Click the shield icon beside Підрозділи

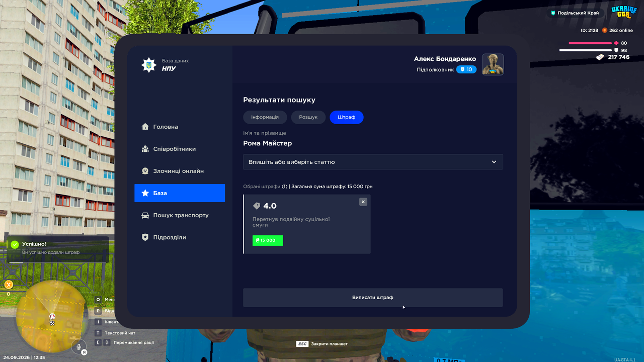coord(145,237)
